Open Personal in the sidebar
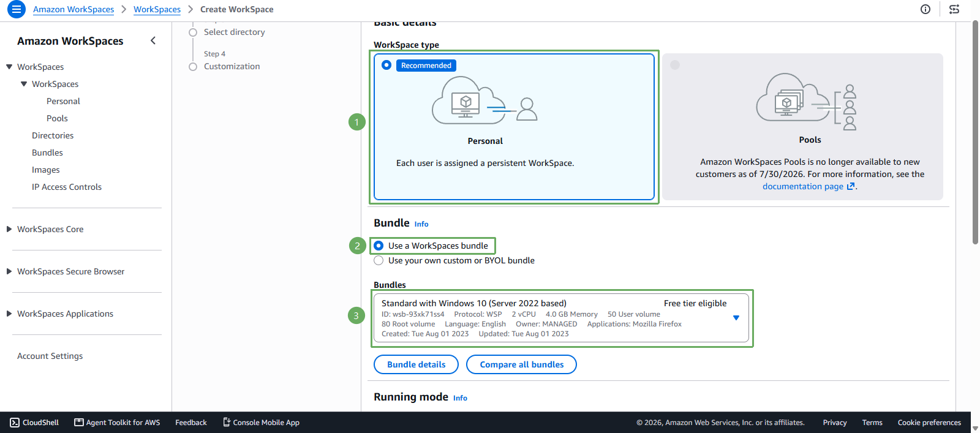This screenshot has height=433, width=980. tap(63, 101)
